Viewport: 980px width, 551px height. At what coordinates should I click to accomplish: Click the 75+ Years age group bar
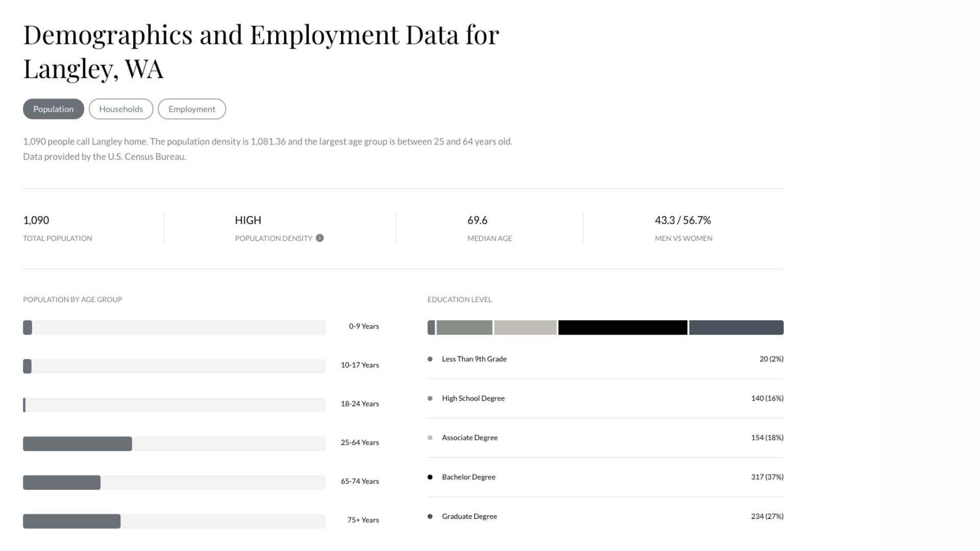click(x=72, y=521)
